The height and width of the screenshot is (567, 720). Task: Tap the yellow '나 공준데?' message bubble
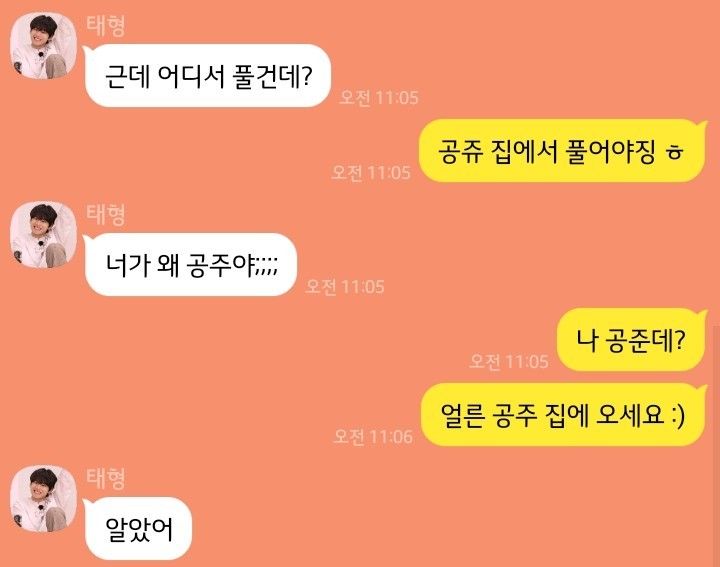[631, 340]
